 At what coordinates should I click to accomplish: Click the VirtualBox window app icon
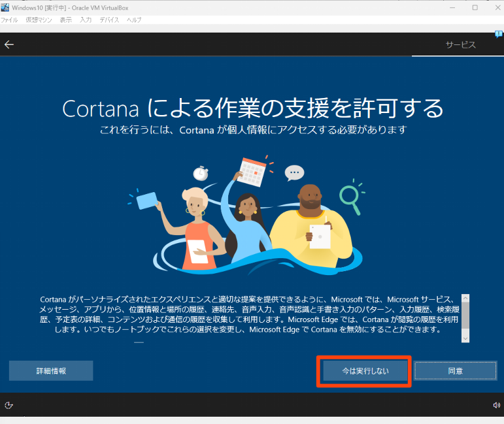[x=5, y=7]
